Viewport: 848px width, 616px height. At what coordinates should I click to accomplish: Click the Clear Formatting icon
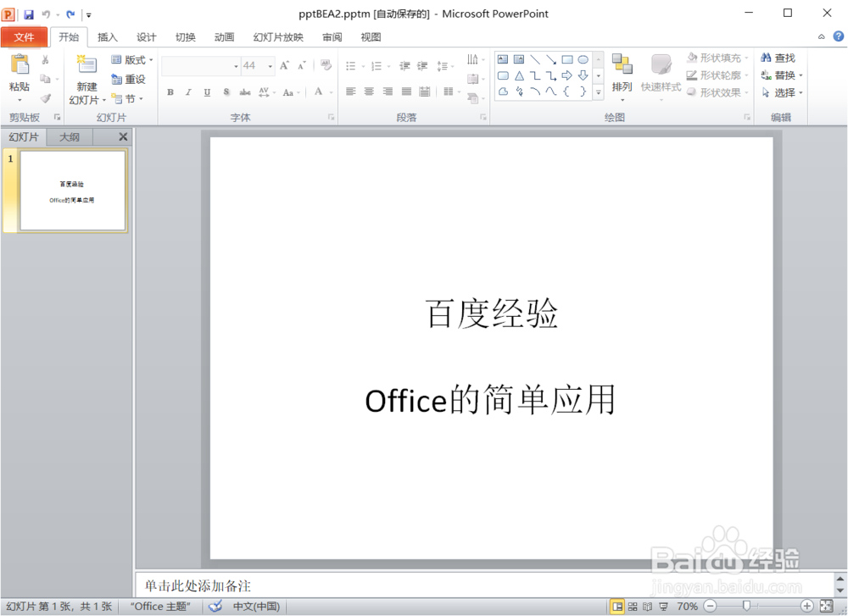(x=325, y=65)
